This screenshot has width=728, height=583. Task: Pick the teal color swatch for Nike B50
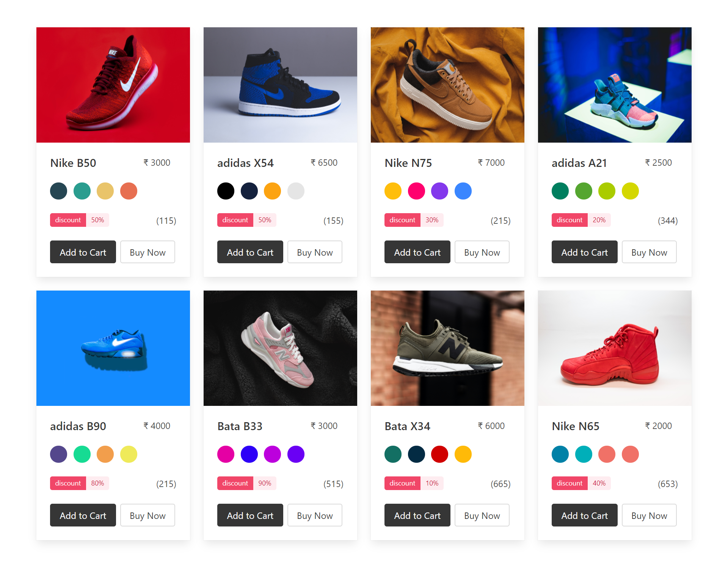pyautogui.click(x=82, y=191)
